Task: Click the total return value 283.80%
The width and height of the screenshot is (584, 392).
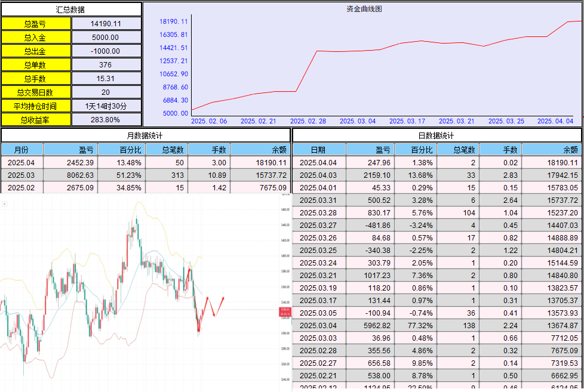Action: coord(106,120)
